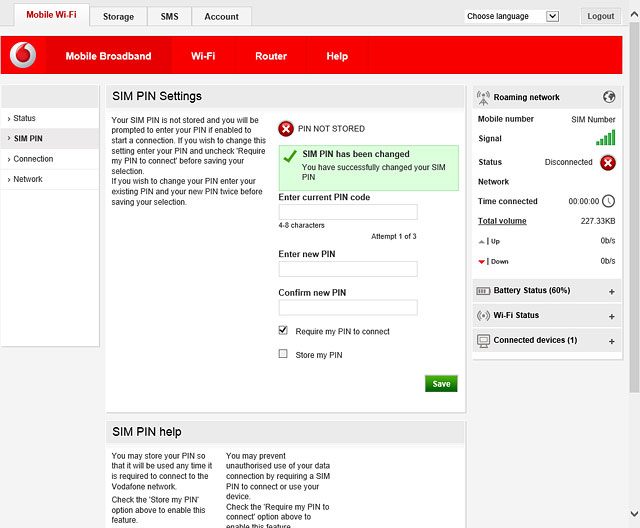Click the 'SIM PIN has been changed' heading
This screenshot has height=528, width=640.
click(x=356, y=154)
